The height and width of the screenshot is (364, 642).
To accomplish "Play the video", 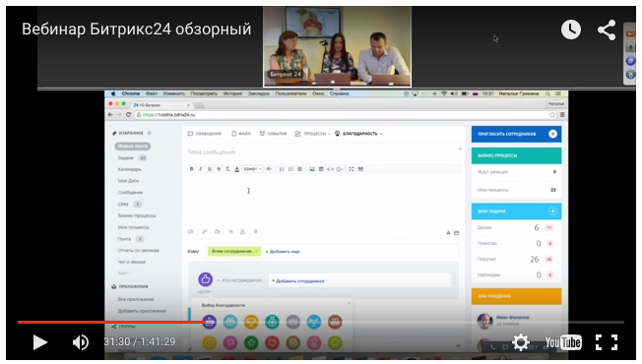I will (40, 342).
